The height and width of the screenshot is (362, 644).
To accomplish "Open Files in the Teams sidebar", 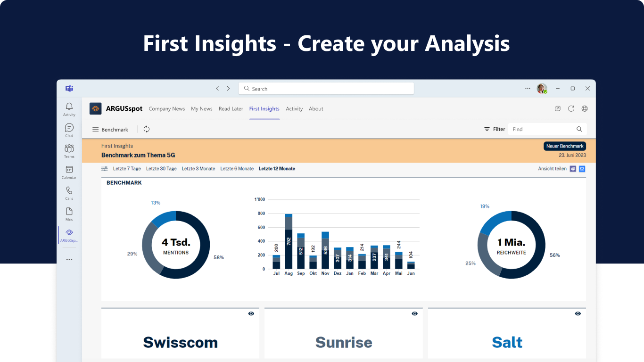I will 69,214.
